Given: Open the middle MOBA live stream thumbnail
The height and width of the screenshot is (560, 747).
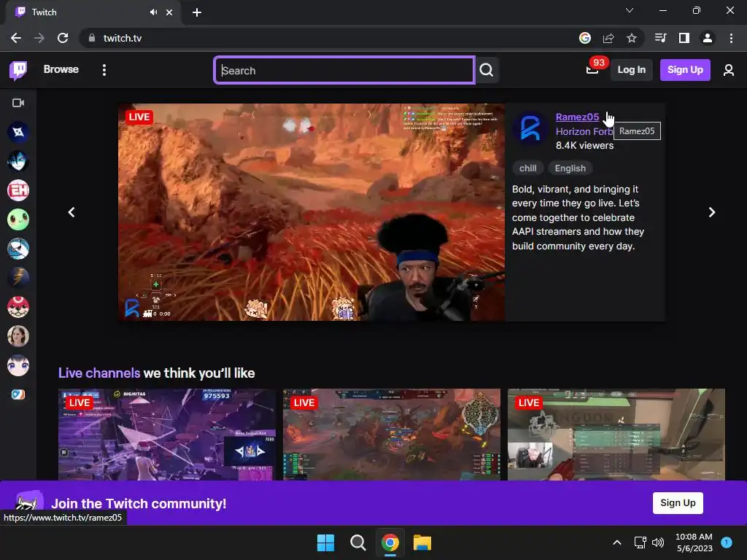Looking at the screenshot, I should click(x=392, y=435).
